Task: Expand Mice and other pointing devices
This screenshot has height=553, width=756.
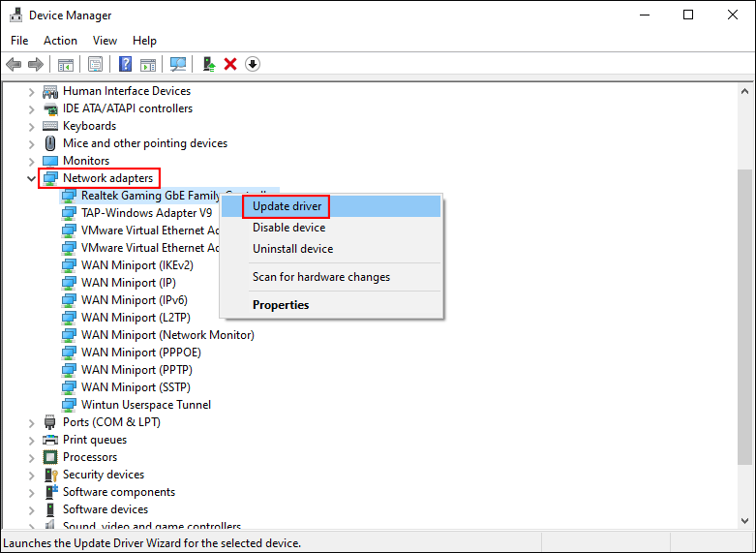Action: point(31,143)
